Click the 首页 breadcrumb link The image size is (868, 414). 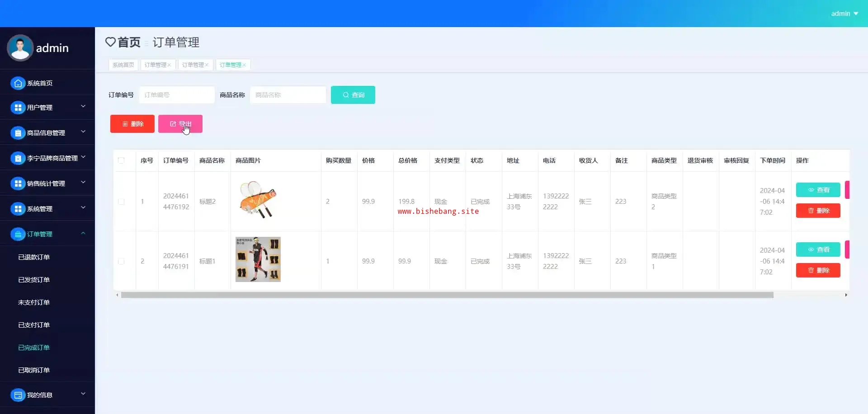point(129,42)
